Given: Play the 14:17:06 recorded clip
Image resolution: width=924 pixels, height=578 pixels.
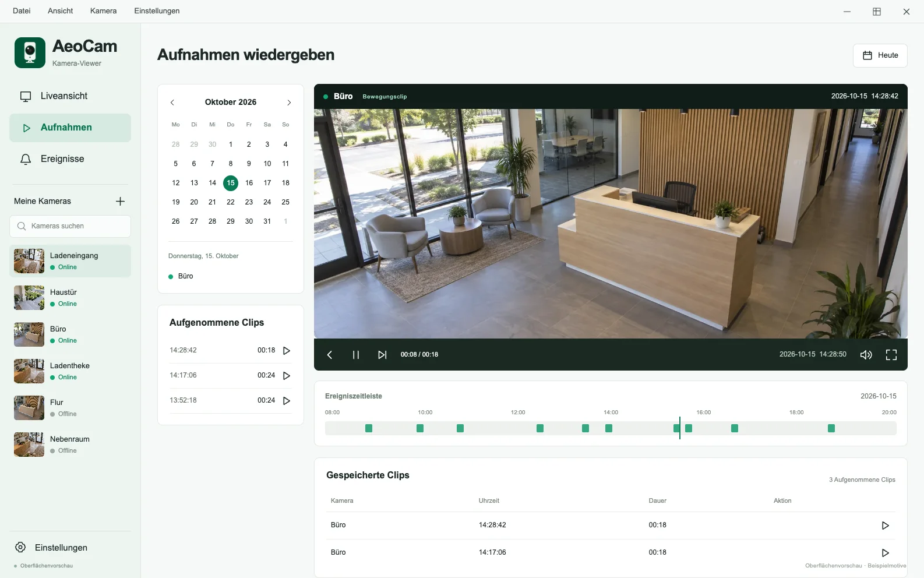Looking at the screenshot, I should click(x=287, y=376).
